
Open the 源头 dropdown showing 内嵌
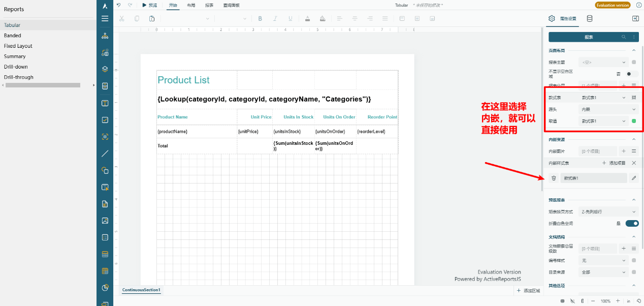[608, 109]
